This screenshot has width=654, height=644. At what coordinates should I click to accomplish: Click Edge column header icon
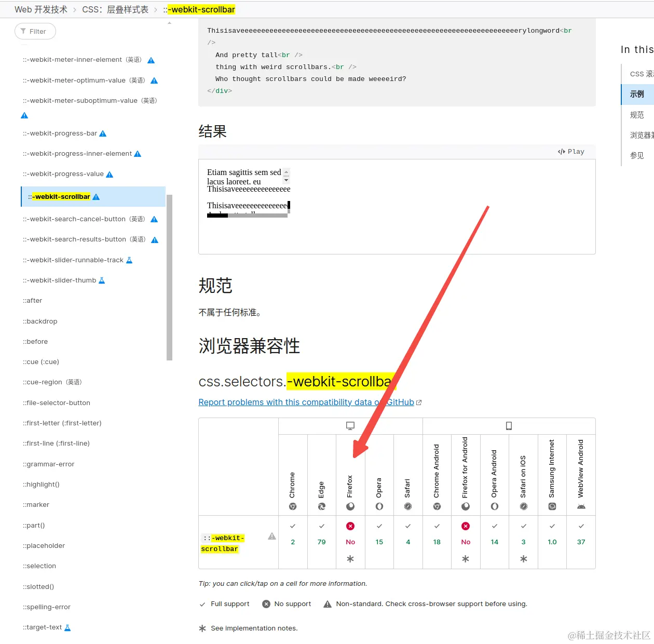322,506
